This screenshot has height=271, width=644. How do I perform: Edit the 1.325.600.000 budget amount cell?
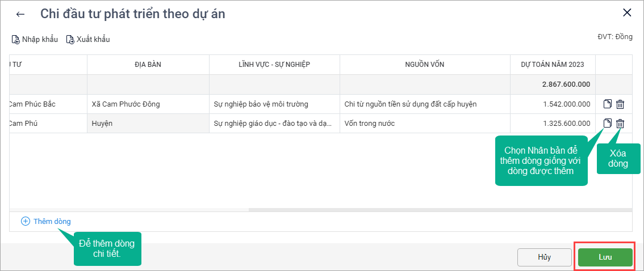point(553,124)
